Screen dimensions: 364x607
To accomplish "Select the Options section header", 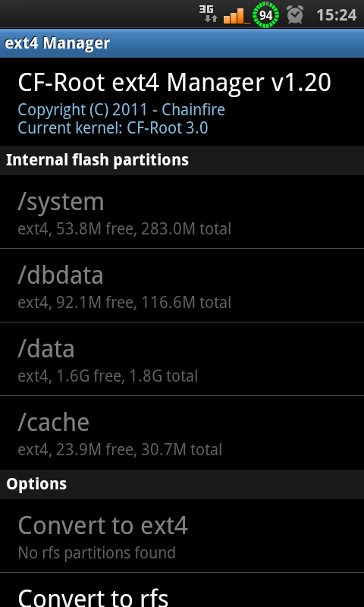I will tap(182, 484).
